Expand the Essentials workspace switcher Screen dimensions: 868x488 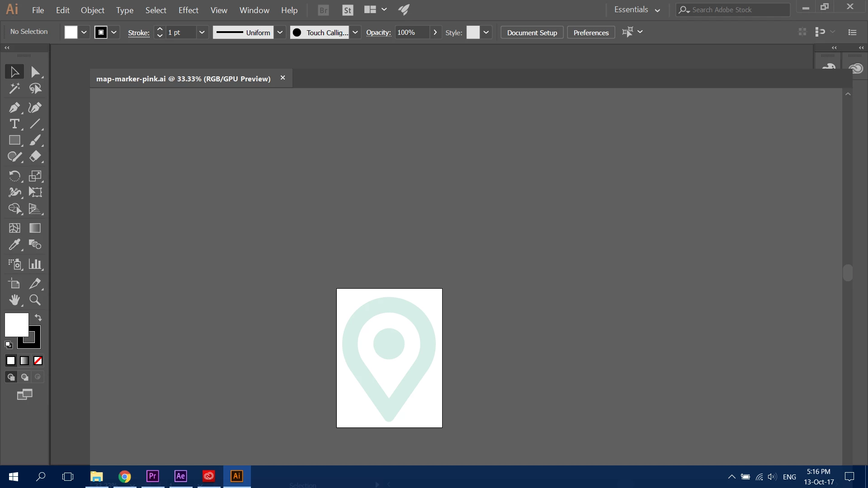pyautogui.click(x=637, y=10)
